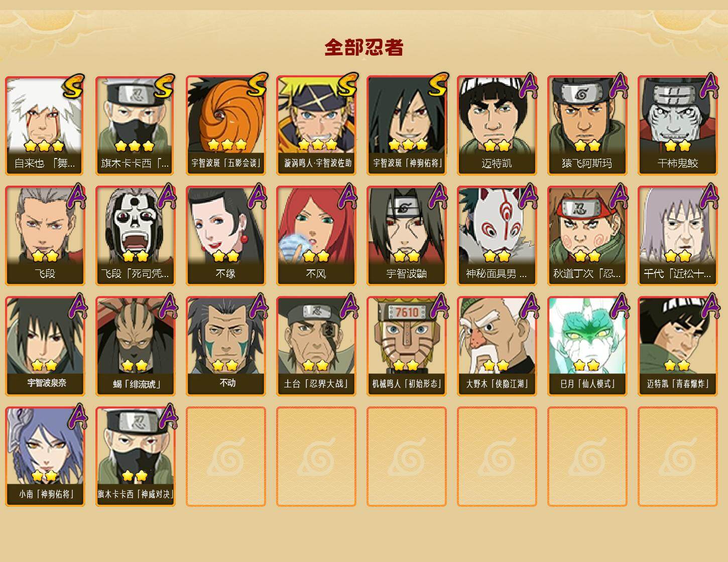Select the 宇智波泉奈 ninja card
This screenshot has height=562, width=728.
(45, 346)
